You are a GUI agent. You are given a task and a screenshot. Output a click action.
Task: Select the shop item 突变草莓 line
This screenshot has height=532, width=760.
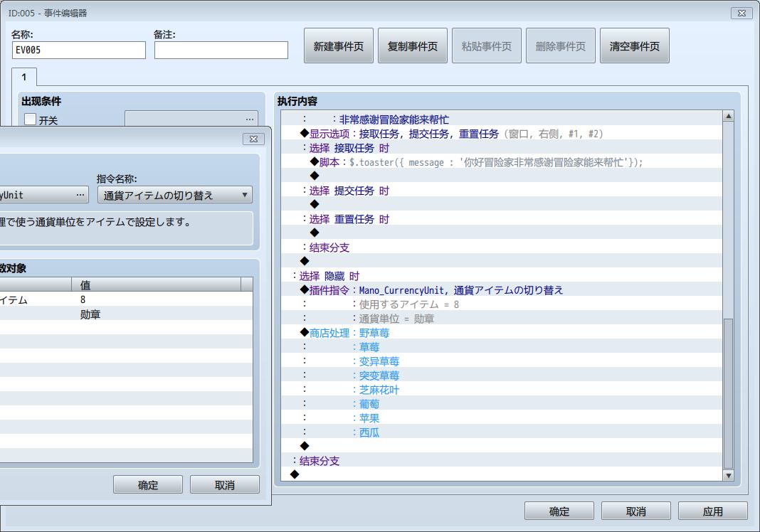[x=502, y=375]
